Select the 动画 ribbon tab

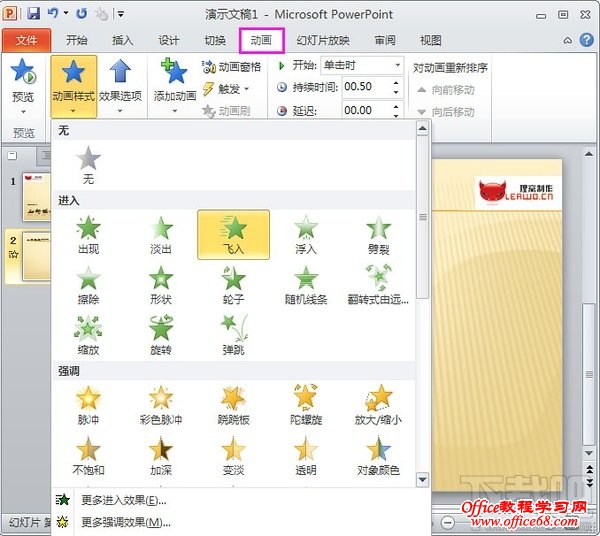[x=262, y=40]
